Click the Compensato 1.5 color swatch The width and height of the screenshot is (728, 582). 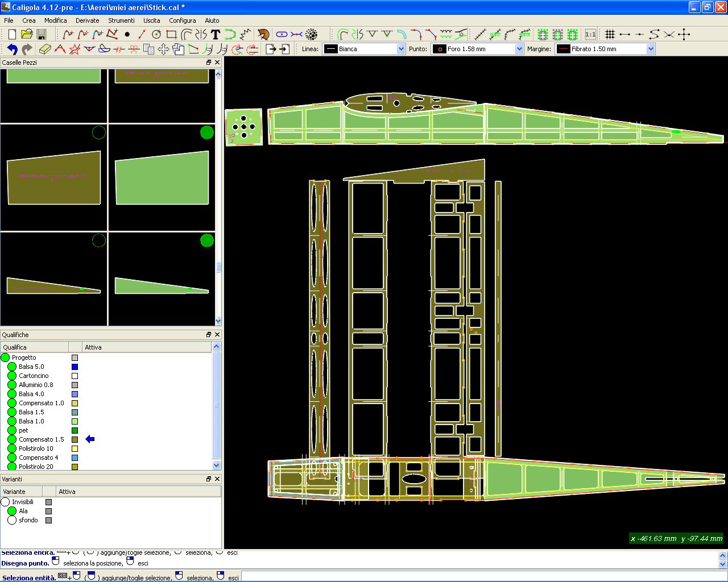pos(75,439)
